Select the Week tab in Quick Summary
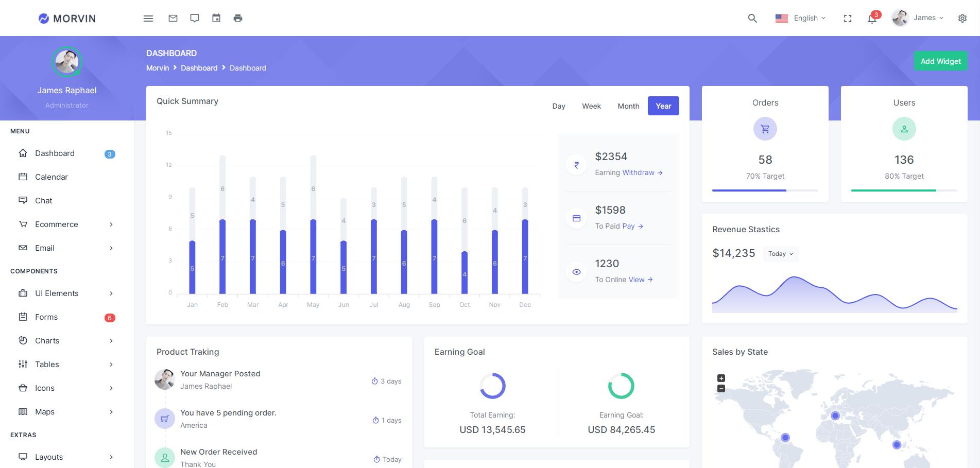This screenshot has height=468, width=980. 591,106
